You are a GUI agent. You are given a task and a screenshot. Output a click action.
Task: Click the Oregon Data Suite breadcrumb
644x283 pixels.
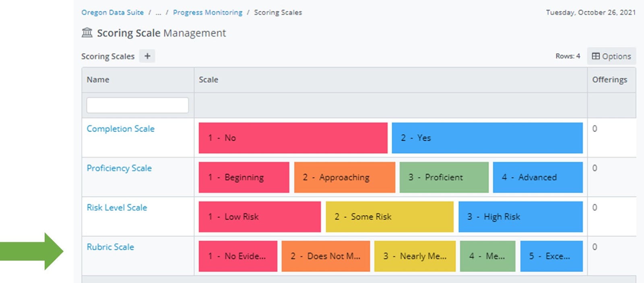pyautogui.click(x=112, y=12)
